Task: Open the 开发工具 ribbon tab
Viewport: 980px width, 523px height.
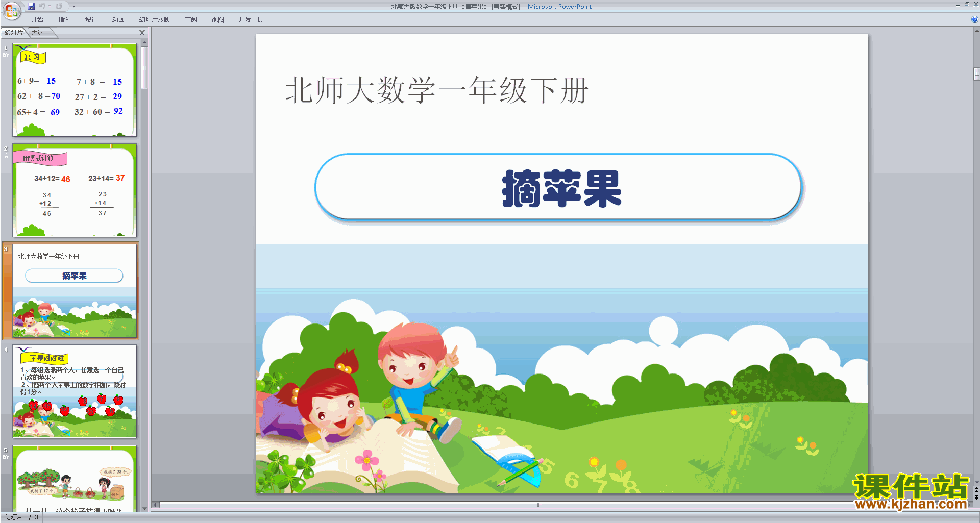Action: (x=251, y=20)
